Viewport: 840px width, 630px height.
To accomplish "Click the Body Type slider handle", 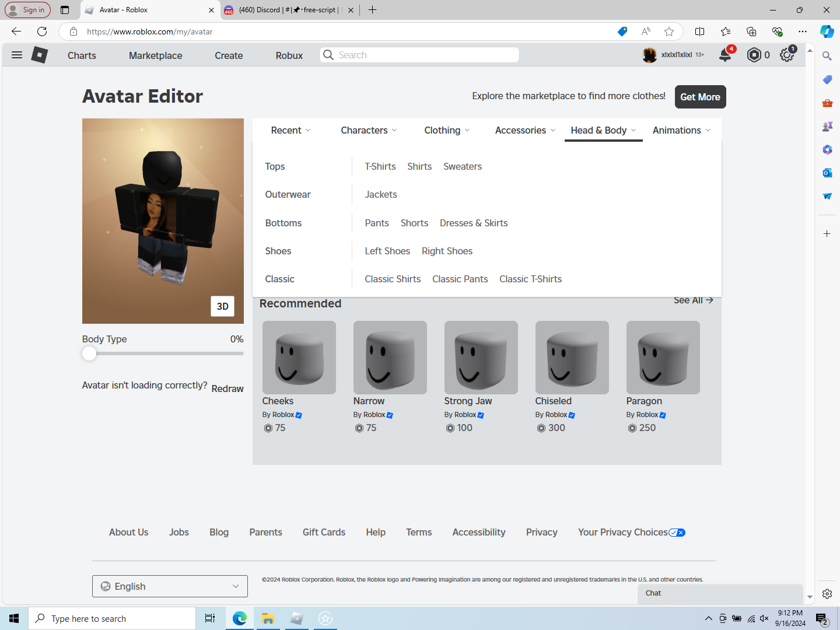I will coord(89,353).
